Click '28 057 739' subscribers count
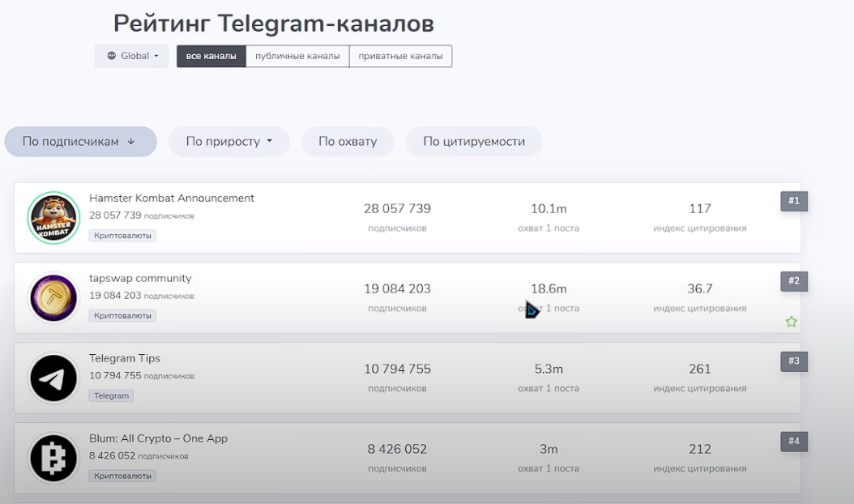Image resolution: width=854 pixels, height=504 pixels. 397,209
